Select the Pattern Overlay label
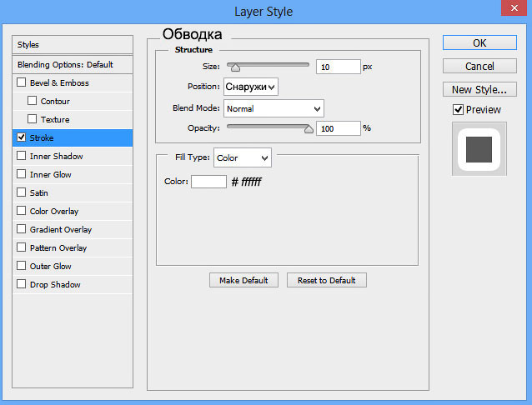Viewport: 532px width, 405px height. click(58, 248)
